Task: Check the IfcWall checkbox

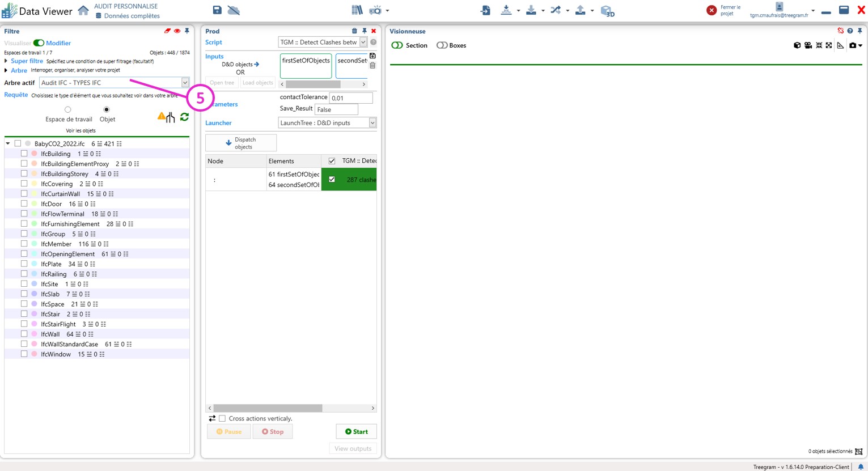Action: coord(24,334)
